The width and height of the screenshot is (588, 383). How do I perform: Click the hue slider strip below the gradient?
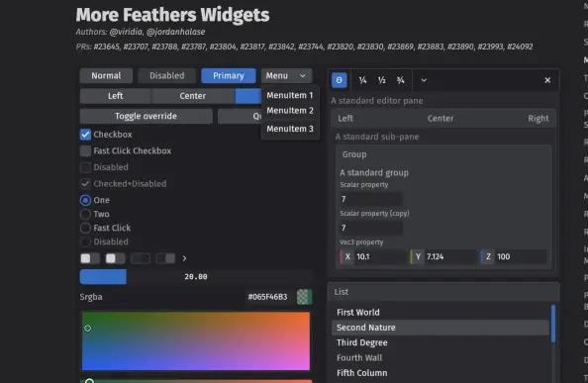(196, 381)
